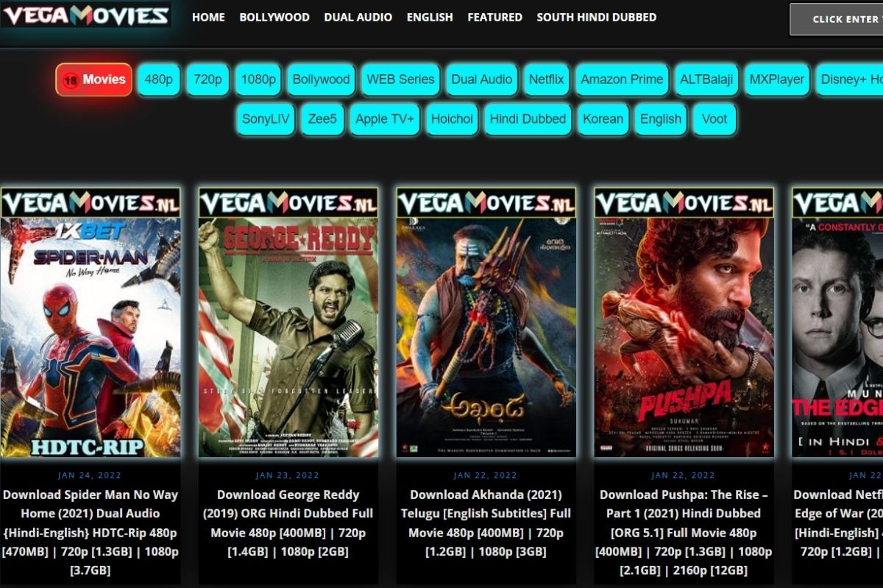Open the Netflix category tag
This screenshot has width=883, height=588.
546,79
